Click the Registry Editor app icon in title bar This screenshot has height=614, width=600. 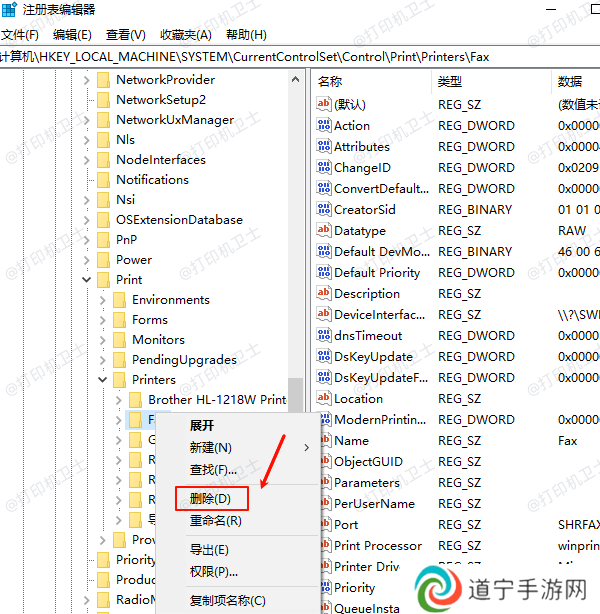point(9,9)
